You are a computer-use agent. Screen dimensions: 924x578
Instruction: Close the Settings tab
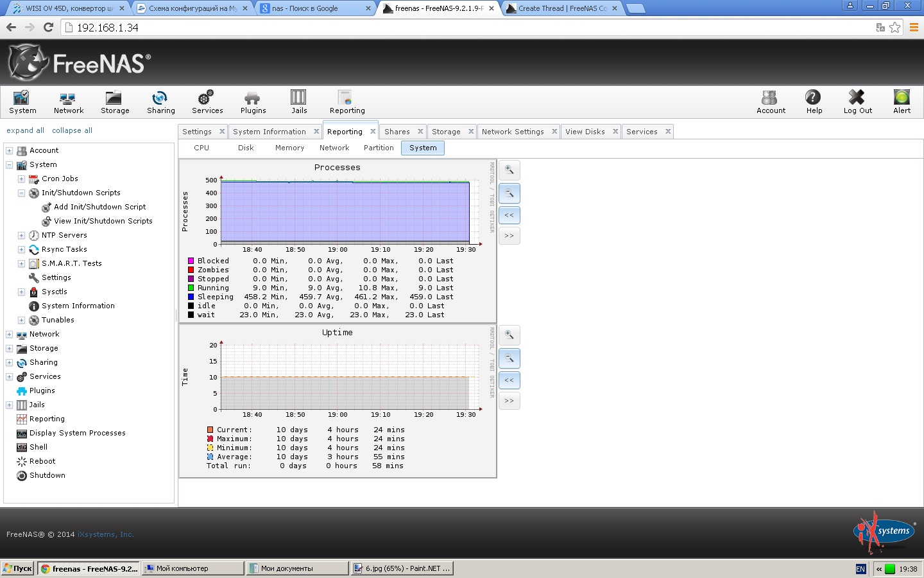coord(222,131)
